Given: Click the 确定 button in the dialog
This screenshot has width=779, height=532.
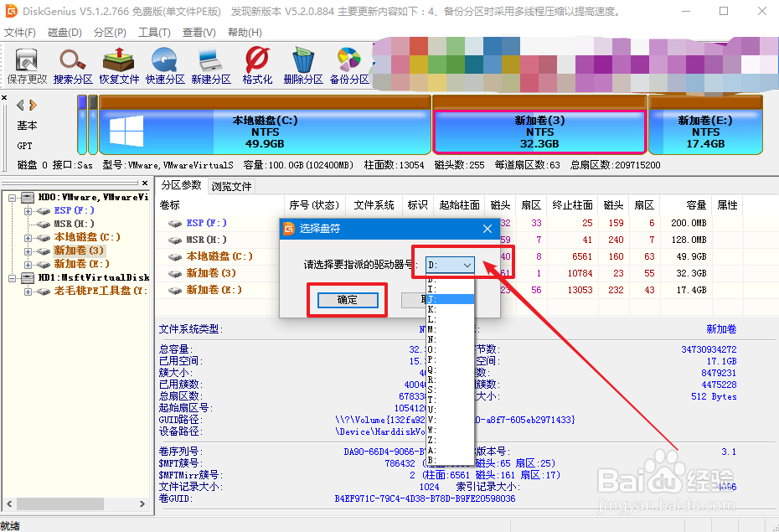Looking at the screenshot, I should tap(348, 300).
